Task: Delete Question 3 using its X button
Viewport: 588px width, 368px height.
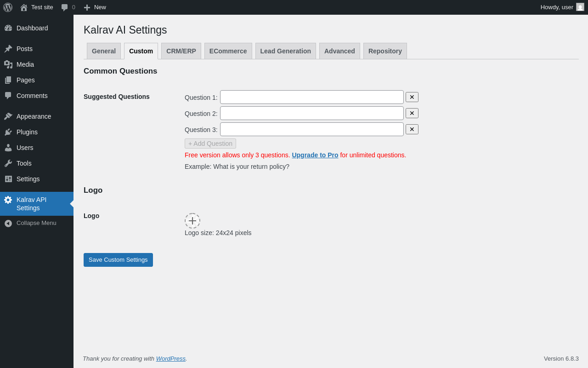Action: pos(412,129)
